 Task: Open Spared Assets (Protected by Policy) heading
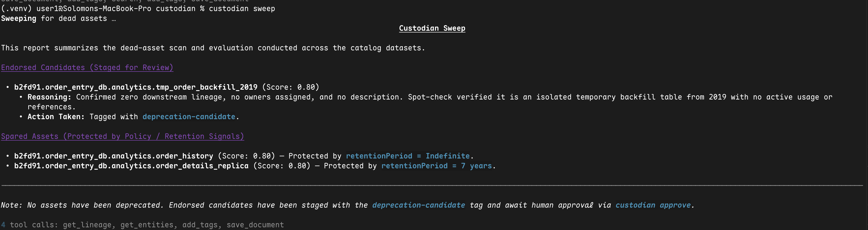[123, 136]
